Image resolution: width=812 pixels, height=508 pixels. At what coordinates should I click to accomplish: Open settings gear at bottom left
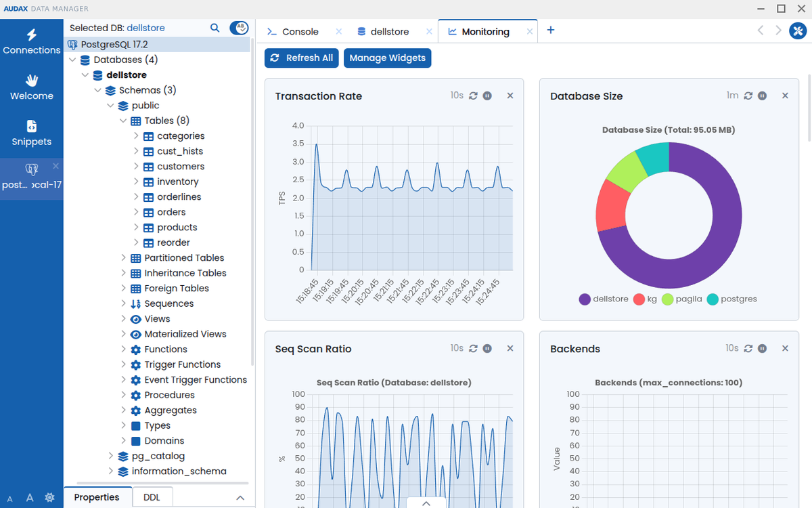tap(49, 497)
